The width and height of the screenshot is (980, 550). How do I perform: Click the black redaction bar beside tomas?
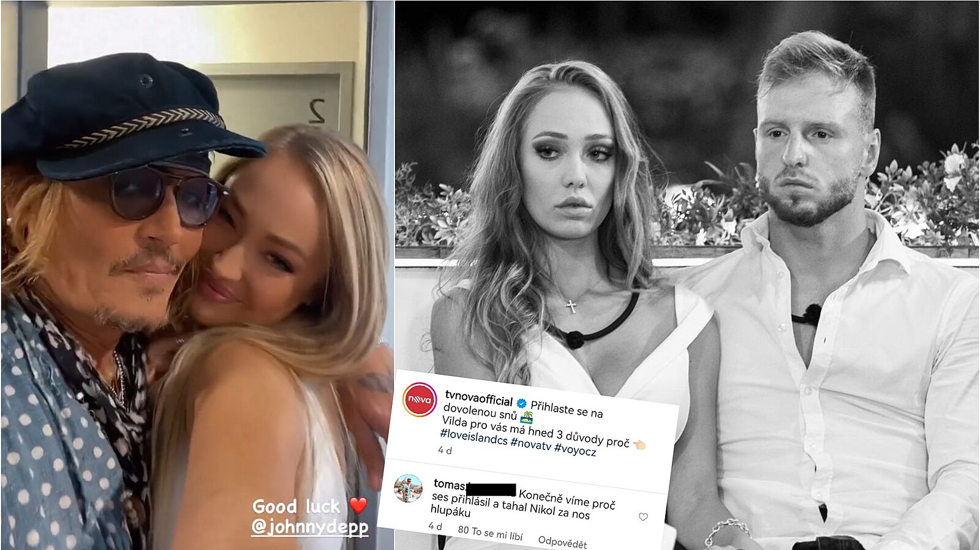(x=491, y=489)
